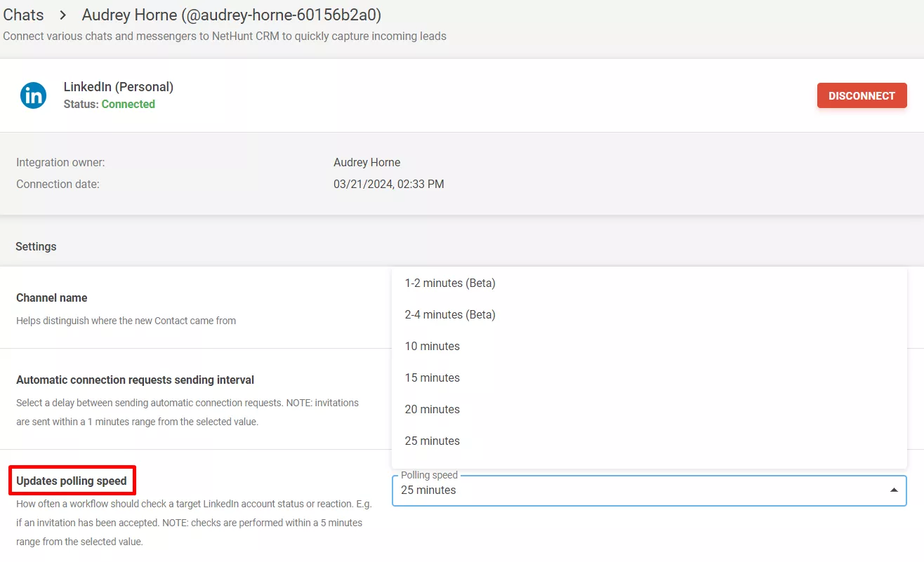
Task: Click the green Connected status text
Action: pyautogui.click(x=128, y=104)
